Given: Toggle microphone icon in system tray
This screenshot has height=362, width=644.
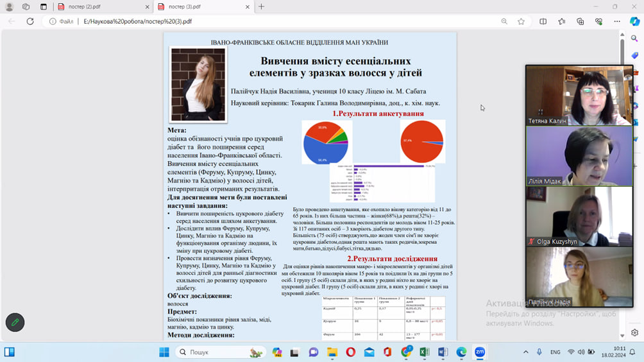Looking at the screenshot, I should 539,352.
